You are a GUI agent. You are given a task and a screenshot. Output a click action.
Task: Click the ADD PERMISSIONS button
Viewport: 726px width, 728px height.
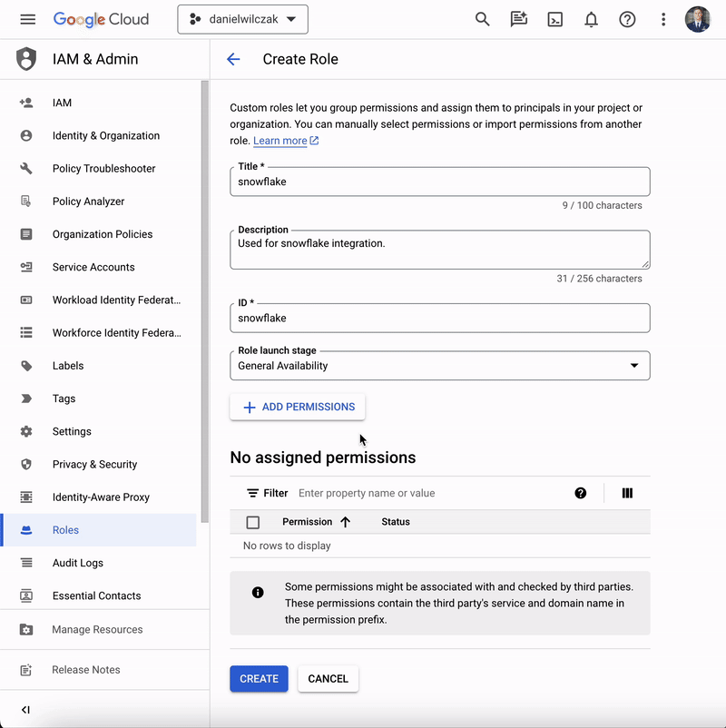coord(297,407)
